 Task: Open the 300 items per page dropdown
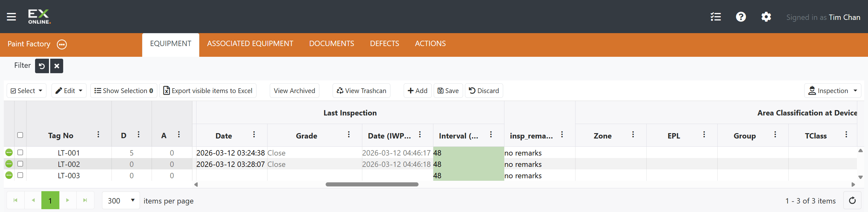(x=121, y=201)
